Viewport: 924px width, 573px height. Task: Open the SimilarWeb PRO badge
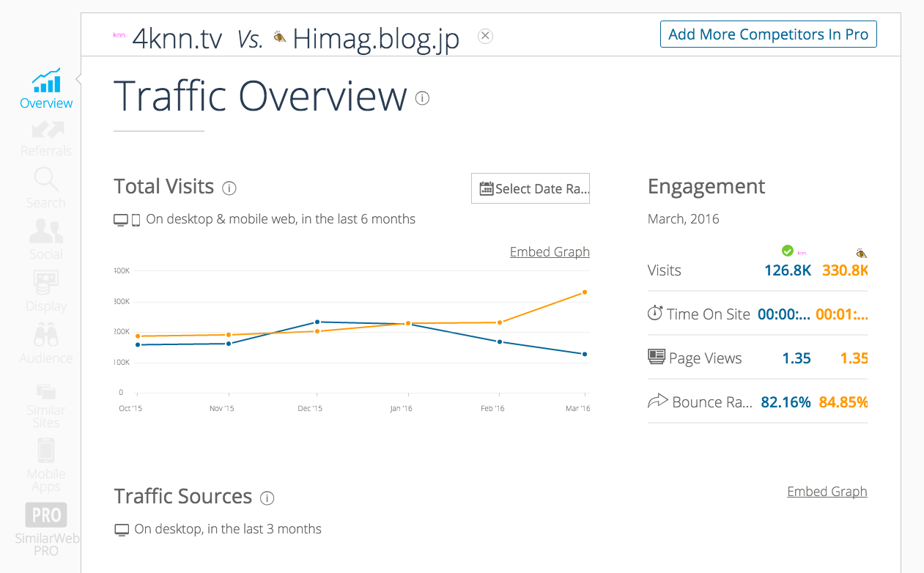pyautogui.click(x=46, y=515)
